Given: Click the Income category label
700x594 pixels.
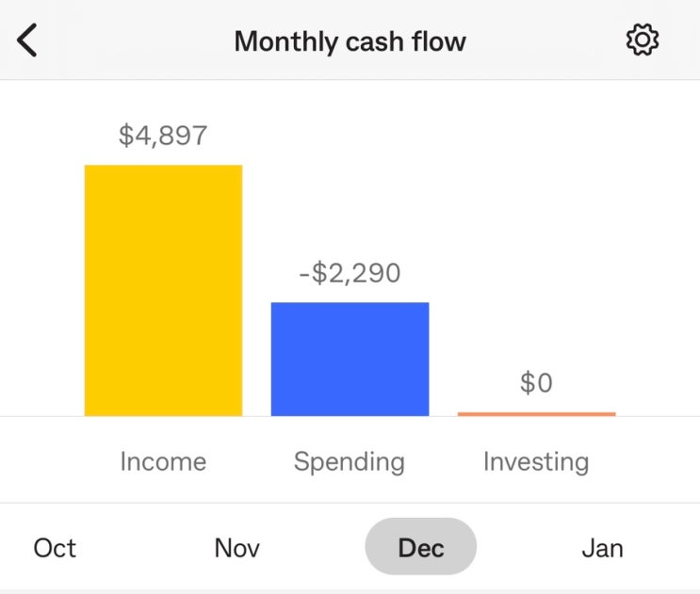Looking at the screenshot, I should 163,461.
